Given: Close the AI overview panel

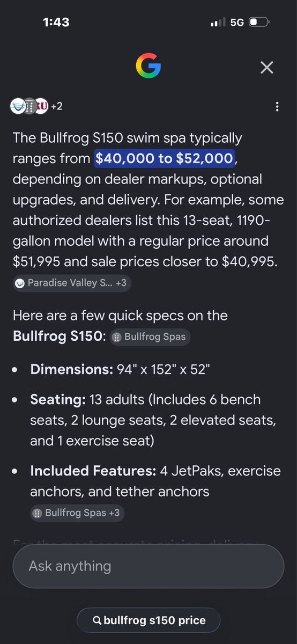Looking at the screenshot, I should [x=266, y=67].
